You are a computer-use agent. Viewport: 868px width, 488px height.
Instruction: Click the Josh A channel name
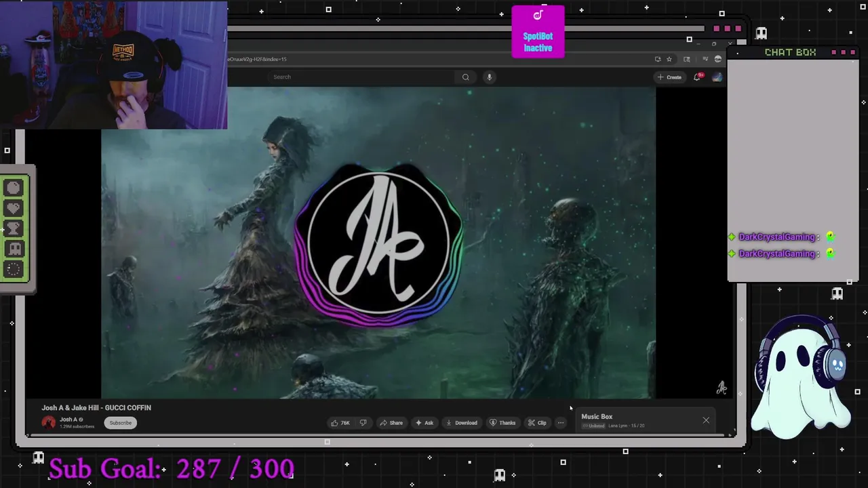coord(68,420)
